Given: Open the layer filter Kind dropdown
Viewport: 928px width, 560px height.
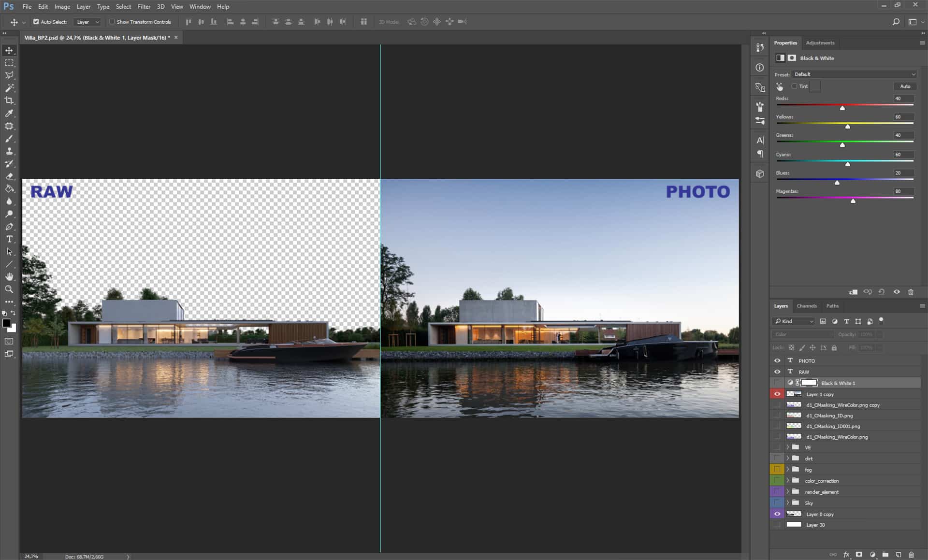Looking at the screenshot, I should coord(794,321).
